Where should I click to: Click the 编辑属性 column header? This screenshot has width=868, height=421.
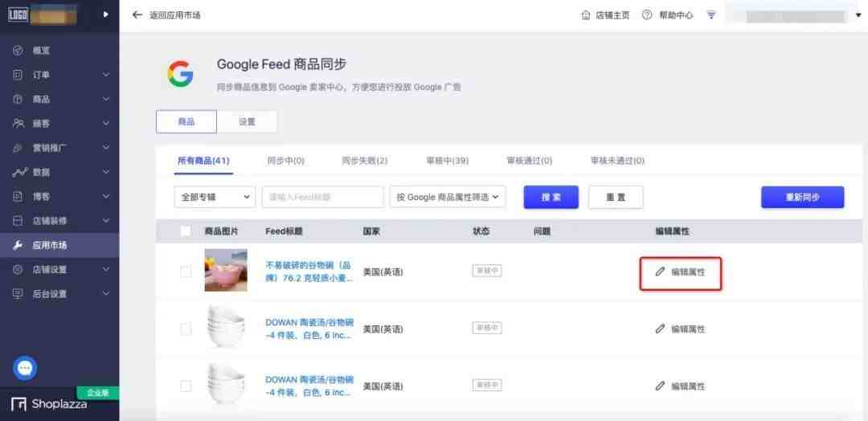coord(672,231)
